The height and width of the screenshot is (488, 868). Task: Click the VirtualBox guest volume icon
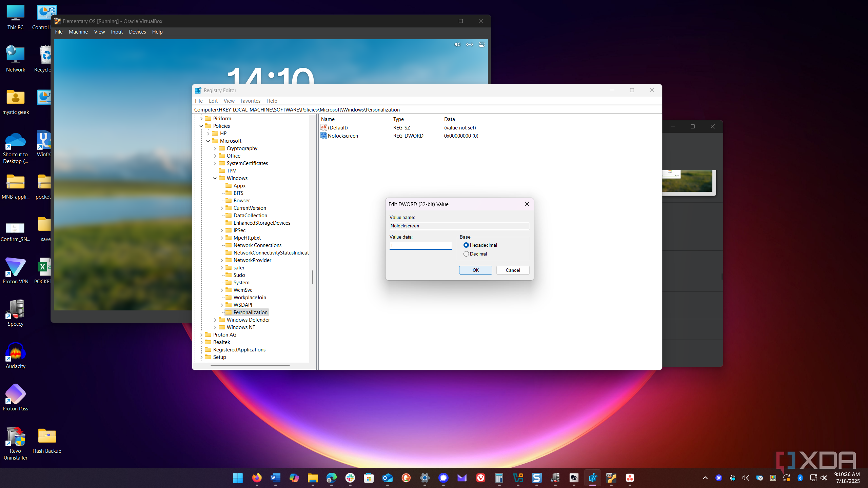pos(457,45)
